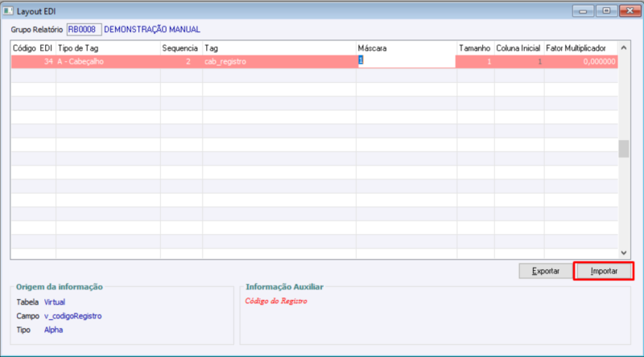The image size is (644, 357).
Task: Click the 'DEMONSTRAÇÃO MANUAL' description text
Action: click(x=152, y=30)
